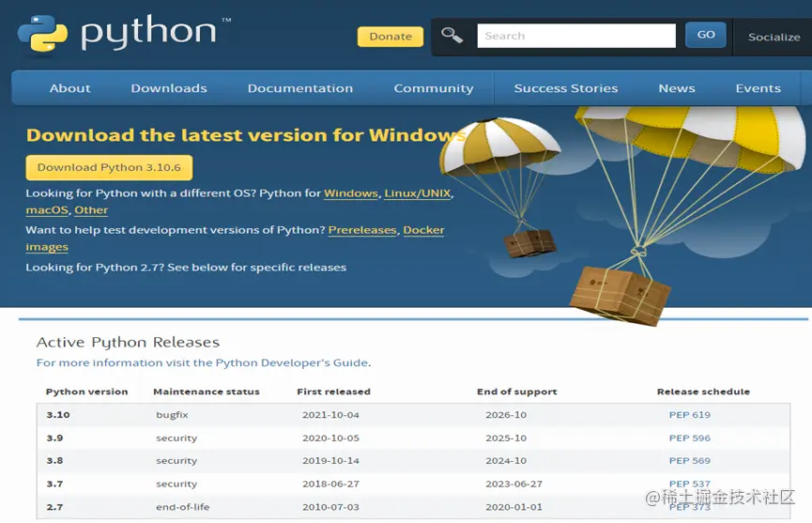
Task: Open the About menu
Action: pyautogui.click(x=69, y=88)
